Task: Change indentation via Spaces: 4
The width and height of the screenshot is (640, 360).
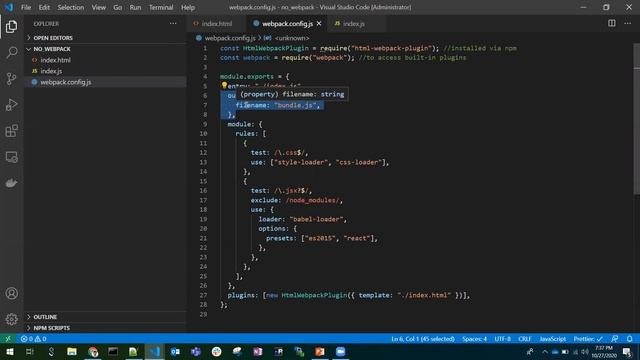Action: pos(474,339)
